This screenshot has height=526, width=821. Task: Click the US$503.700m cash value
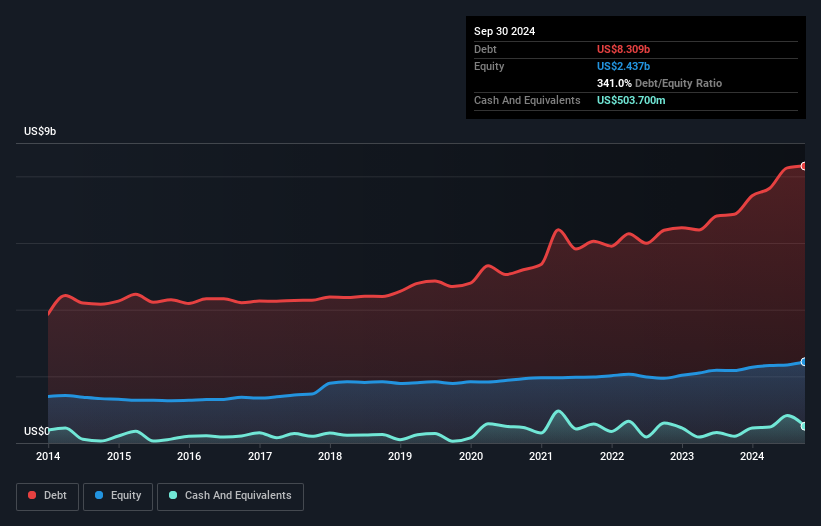point(631,100)
